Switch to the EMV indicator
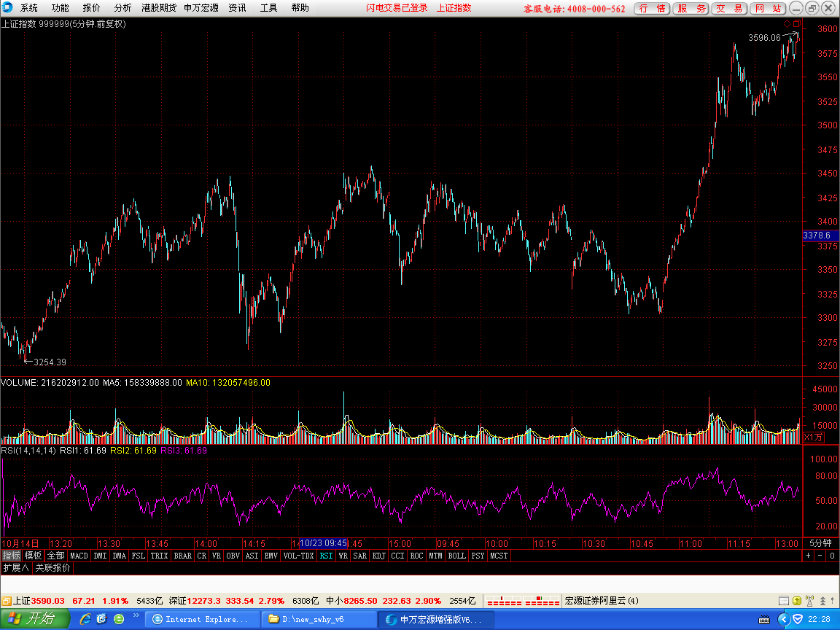 (x=271, y=556)
